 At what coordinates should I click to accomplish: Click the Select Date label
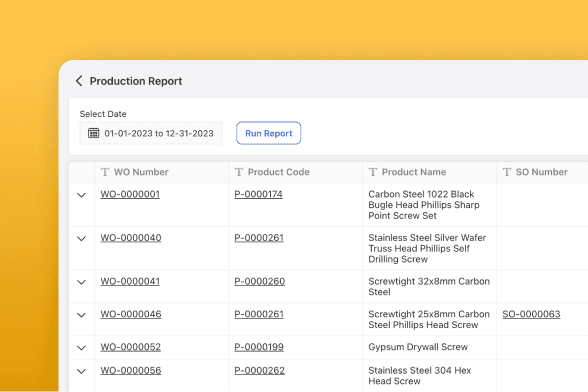click(103, 114)
